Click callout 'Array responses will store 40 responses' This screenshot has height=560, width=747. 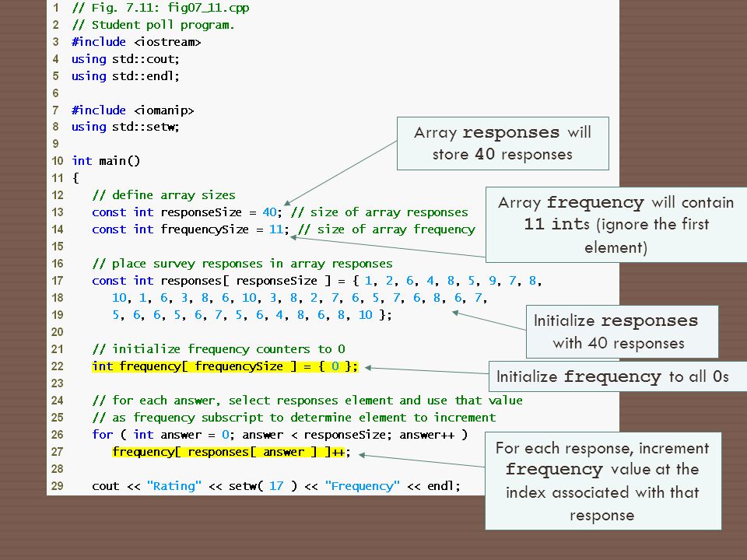pyautogui.click(x=503, y=143)
